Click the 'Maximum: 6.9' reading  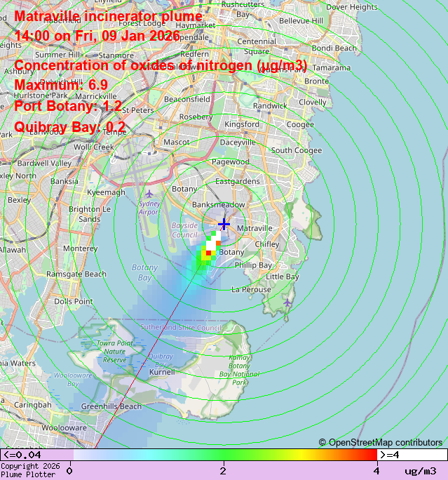[61, 85]
